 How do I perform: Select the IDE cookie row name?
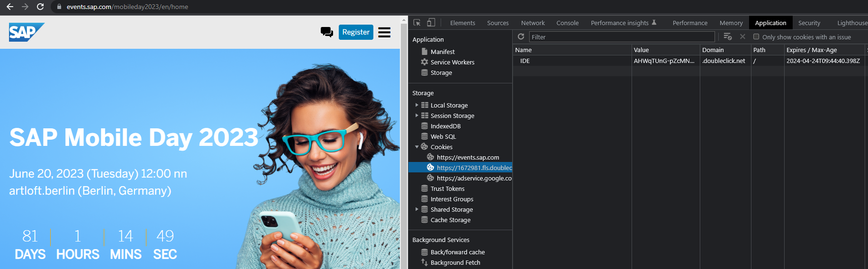[x=525, y=61]
